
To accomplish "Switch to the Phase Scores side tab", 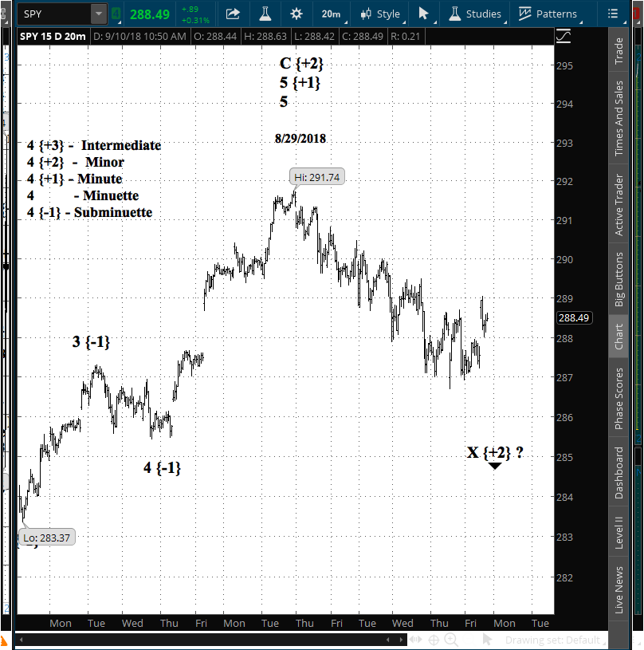I will 619,399.
